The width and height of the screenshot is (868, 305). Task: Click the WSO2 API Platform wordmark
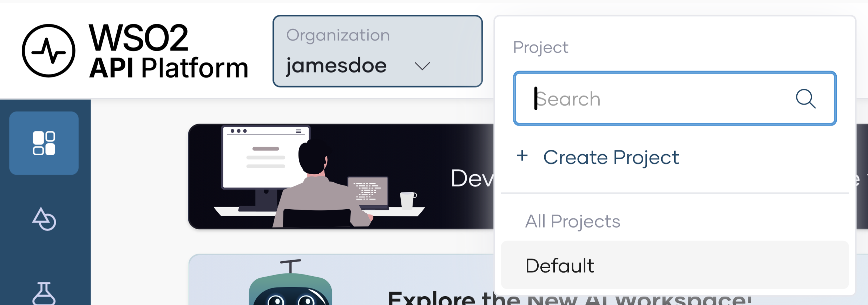point(169,50)
